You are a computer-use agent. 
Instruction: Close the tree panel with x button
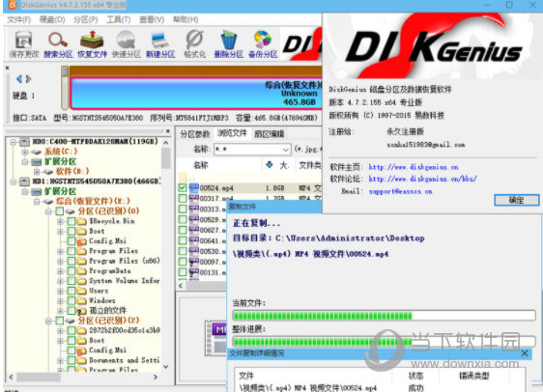(167, 131)
